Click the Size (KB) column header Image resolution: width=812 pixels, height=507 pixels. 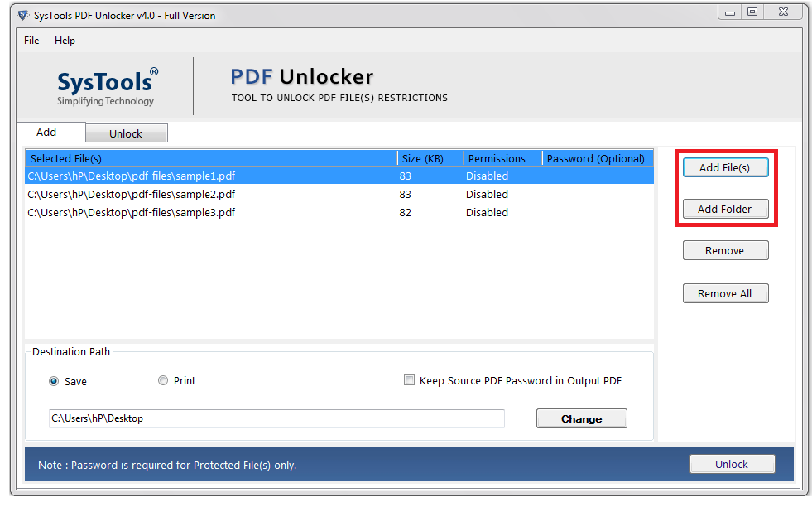tap(430, 158)
